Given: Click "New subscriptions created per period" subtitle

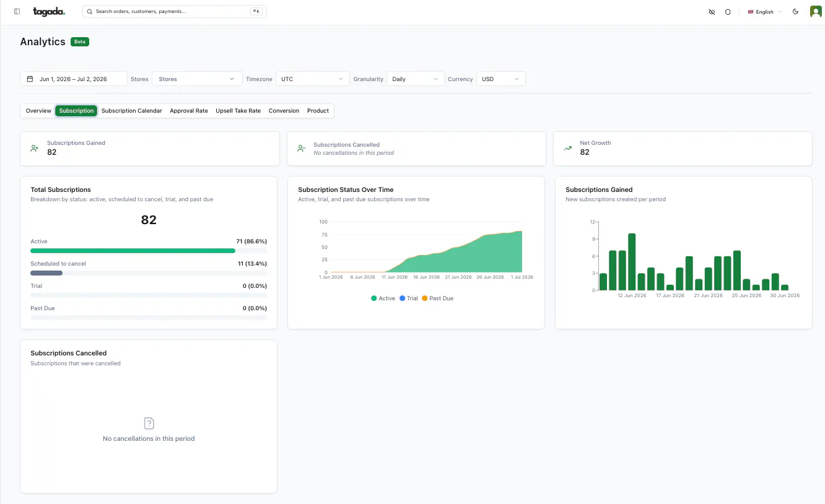Looking at the screenshot, I should coord(616,199).
